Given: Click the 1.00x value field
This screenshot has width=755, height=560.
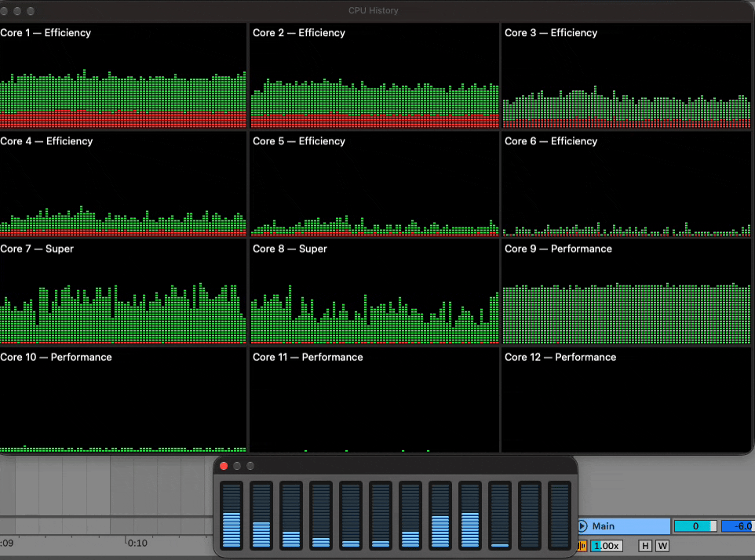Looking at the screenshot, I should pos(606,546).
